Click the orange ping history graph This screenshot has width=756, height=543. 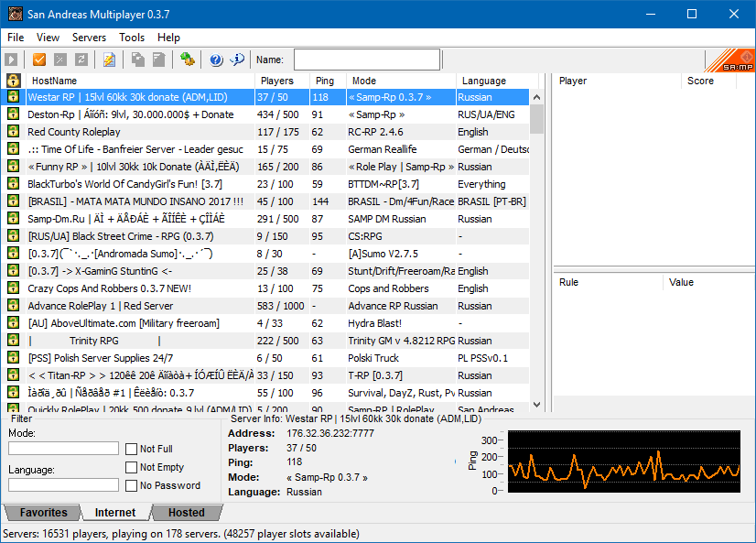pyautogui.click(x=624, y=462)
